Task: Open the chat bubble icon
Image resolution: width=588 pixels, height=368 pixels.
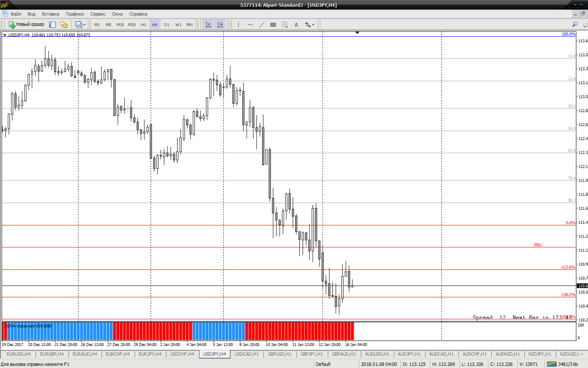Action: pyautogui.click(x=586, y=25)
